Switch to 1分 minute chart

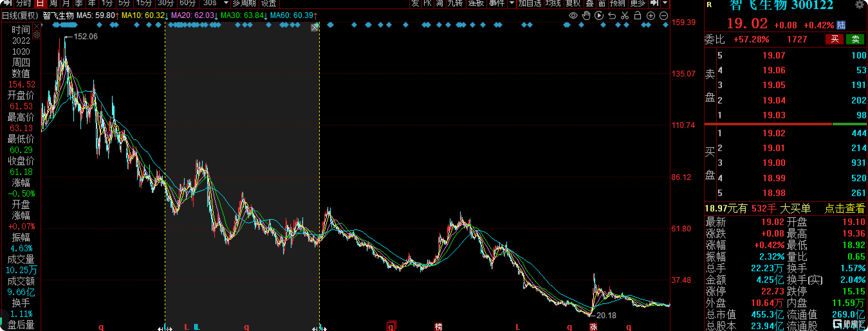[x=107, y=3]
